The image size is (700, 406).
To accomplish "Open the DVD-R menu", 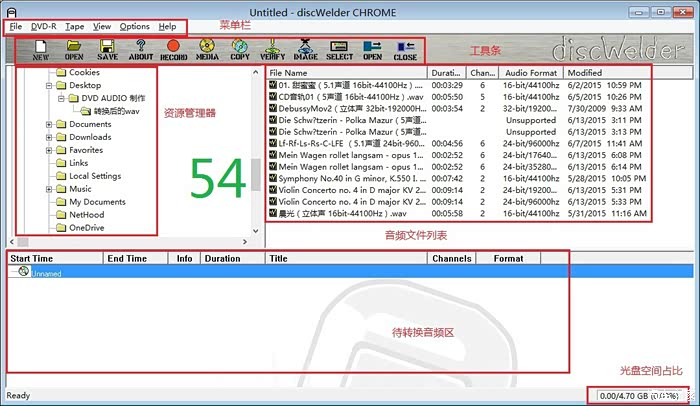I will tap(43, 26).
